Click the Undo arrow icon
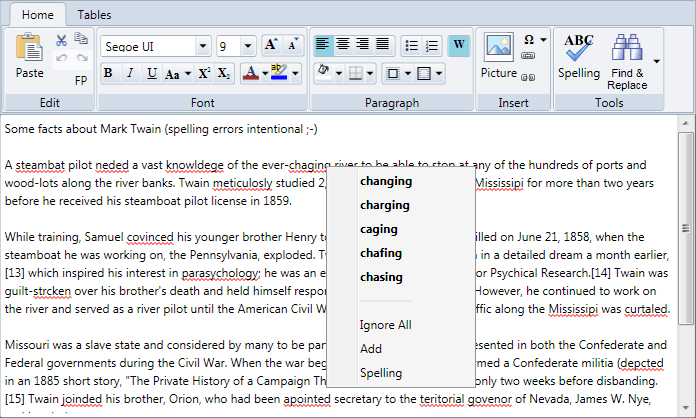The width and height of the screenshot is (696, 418). click(62, 58)
